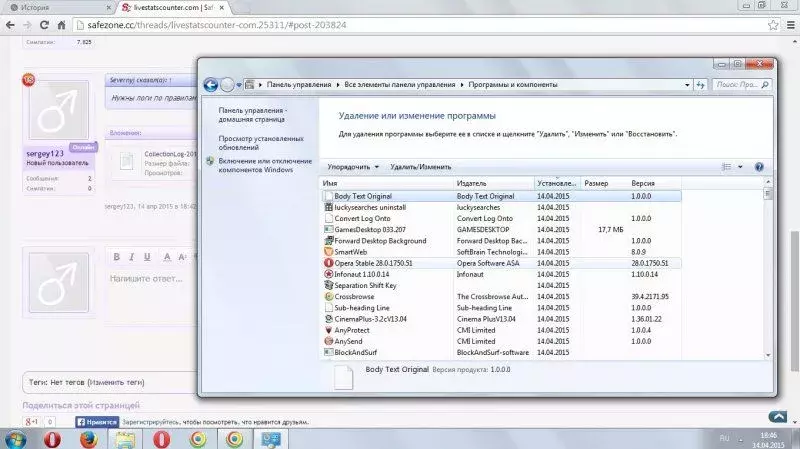Open Включение или отключение компонентов Windows

pos(265,165)
